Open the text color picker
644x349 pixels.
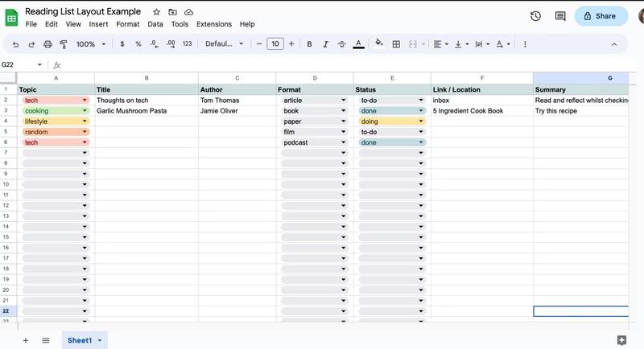[x=358, y=44]
